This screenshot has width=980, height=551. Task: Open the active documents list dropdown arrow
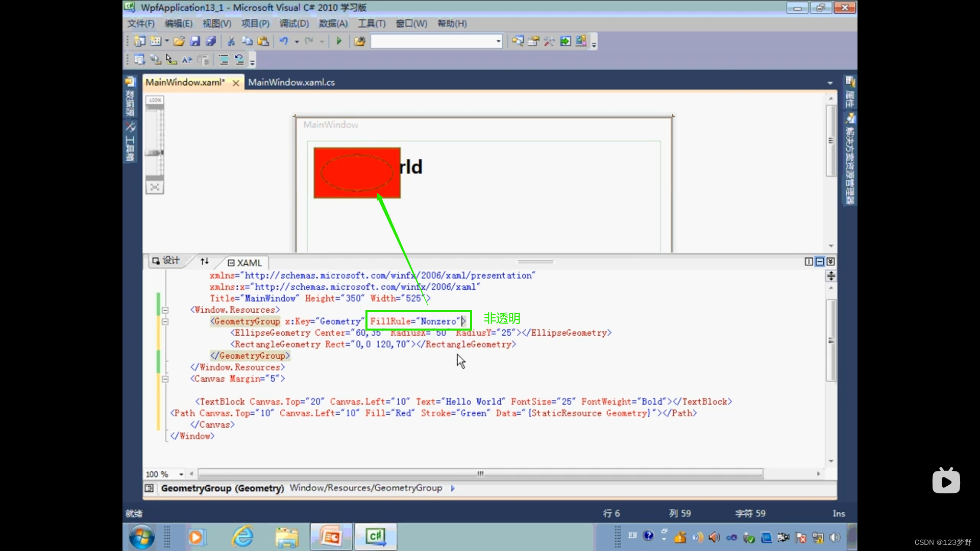click(830, 83)
